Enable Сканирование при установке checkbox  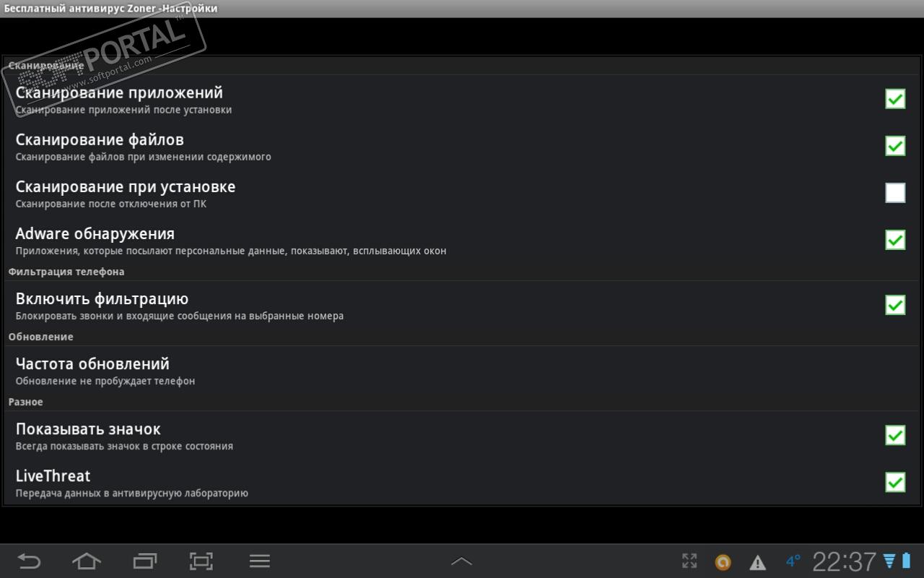click(895, 193)
